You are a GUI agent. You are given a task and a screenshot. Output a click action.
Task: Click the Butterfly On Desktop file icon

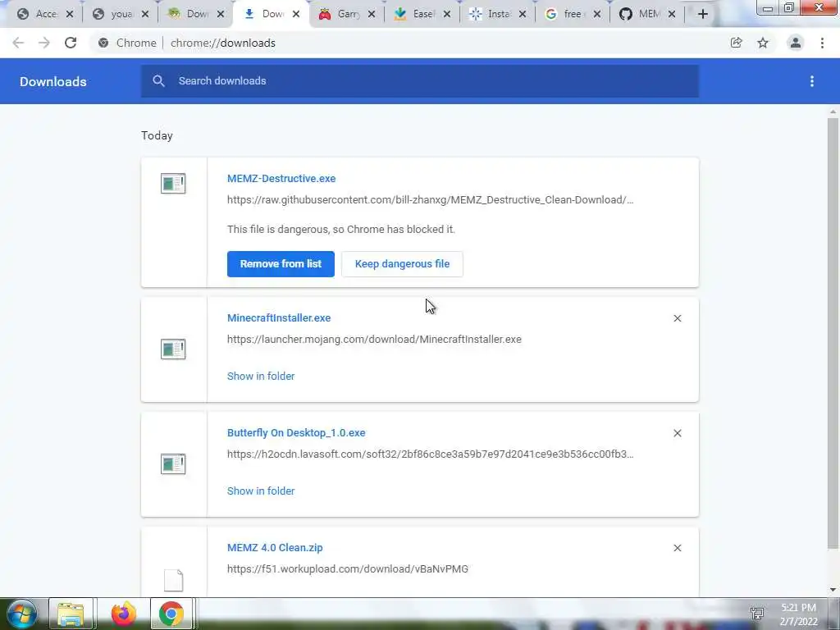[173, 464]
